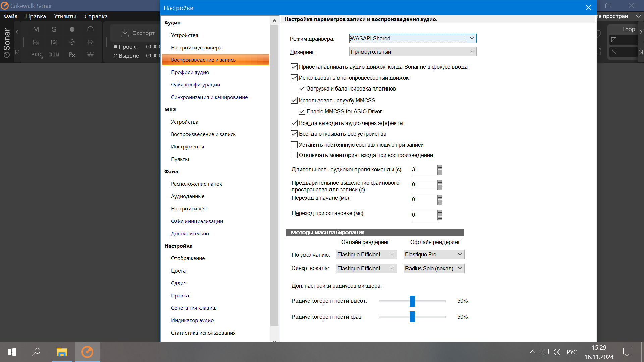Show hidden tray icons chevron

click(x=532, y=352)
